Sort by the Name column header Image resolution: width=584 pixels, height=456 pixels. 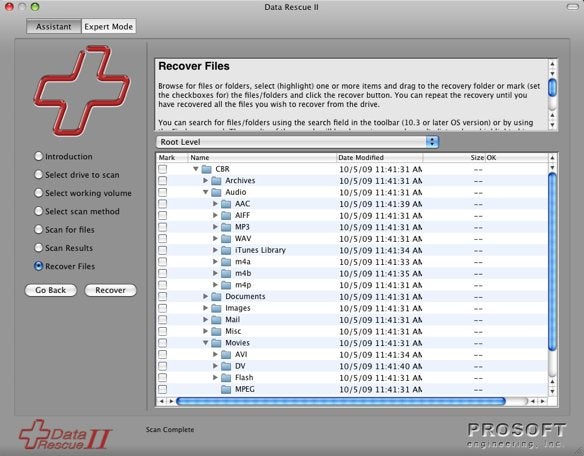tap(262, 158)
